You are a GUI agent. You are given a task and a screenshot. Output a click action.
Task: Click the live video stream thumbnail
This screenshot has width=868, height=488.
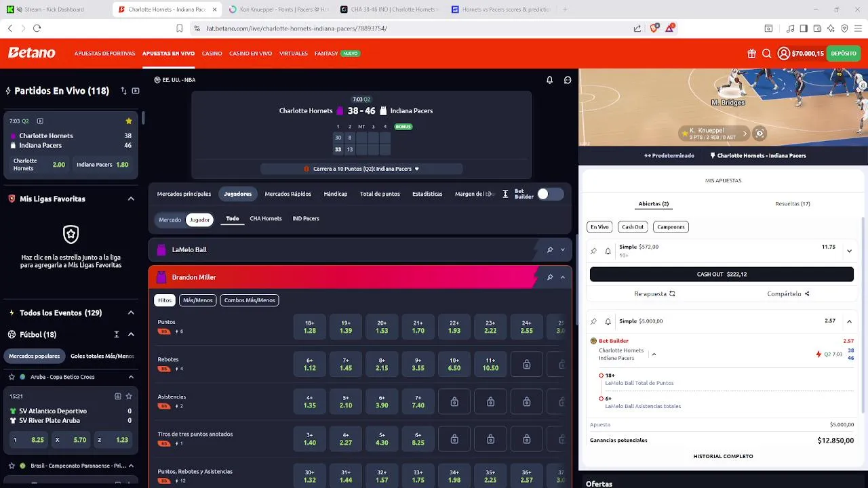[x=723, y=107]
